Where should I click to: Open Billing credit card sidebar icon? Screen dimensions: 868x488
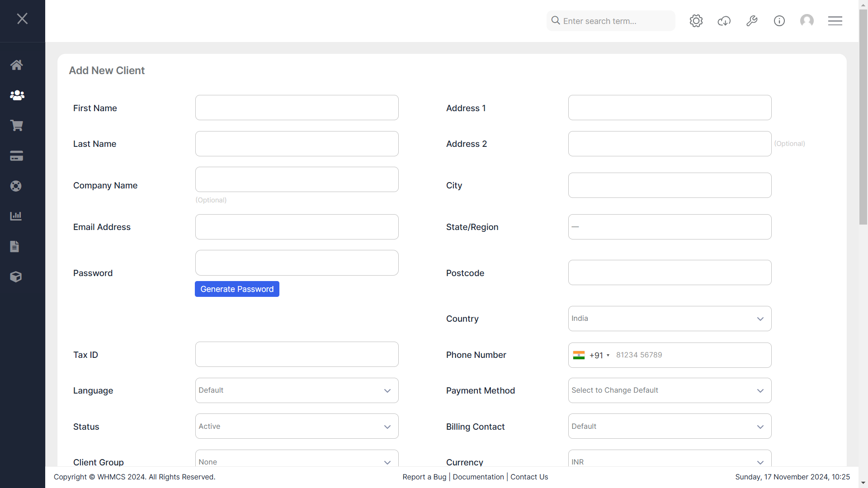point(17,156)
